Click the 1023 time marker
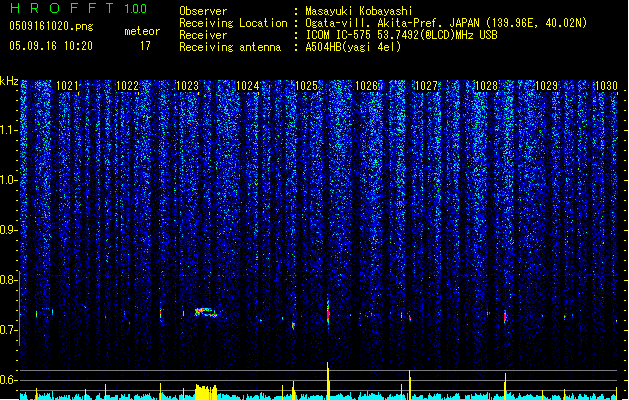 [187, 85]
